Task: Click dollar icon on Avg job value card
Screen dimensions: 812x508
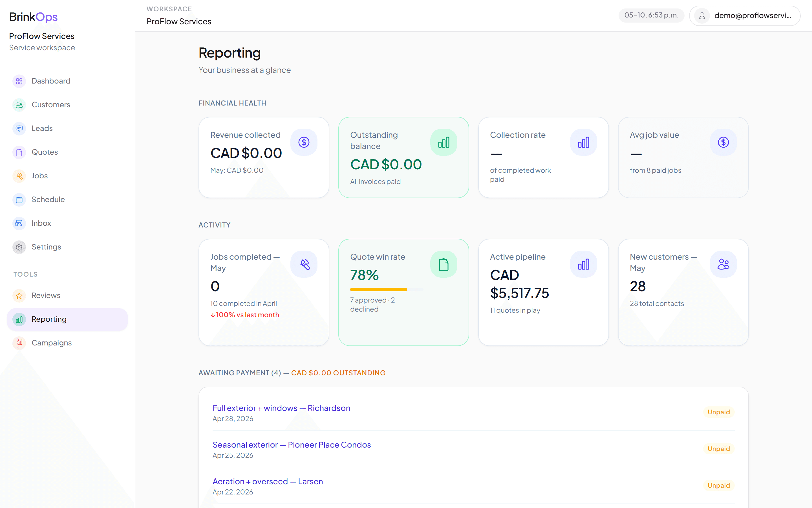Action: [723, 142]
